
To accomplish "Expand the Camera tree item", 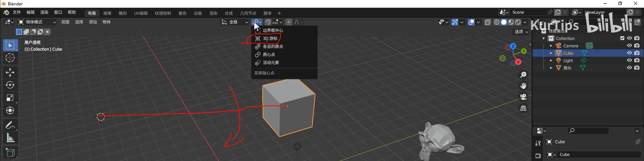I will point(551,46).
